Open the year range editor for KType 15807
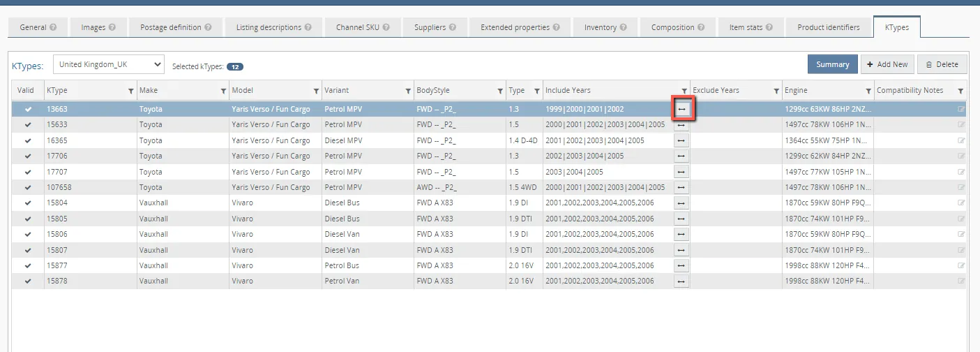Screen dimensions: 980x352 (x=681, y=250)
